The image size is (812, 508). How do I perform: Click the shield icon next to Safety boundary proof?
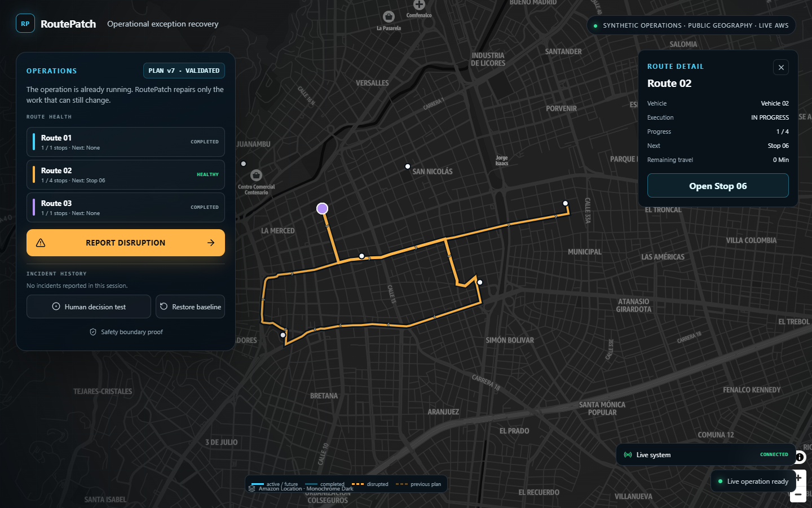point(93,332)
